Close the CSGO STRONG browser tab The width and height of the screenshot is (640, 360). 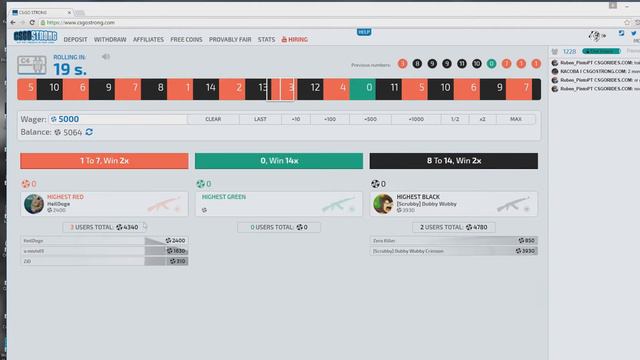click(69, 13)
